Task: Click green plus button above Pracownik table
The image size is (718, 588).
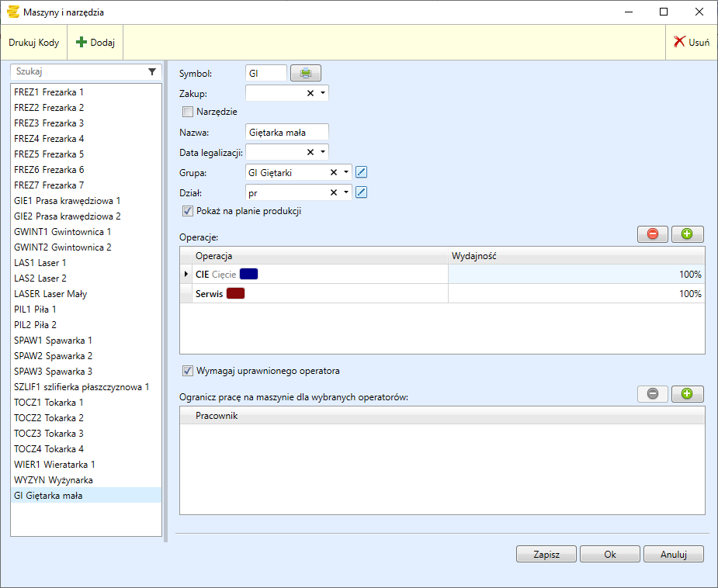Action: (687, 394)
